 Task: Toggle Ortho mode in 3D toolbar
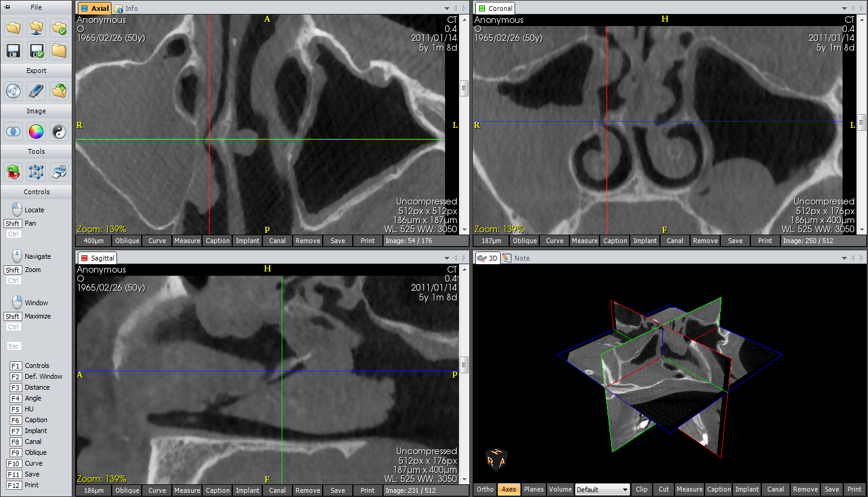[485, 489]
